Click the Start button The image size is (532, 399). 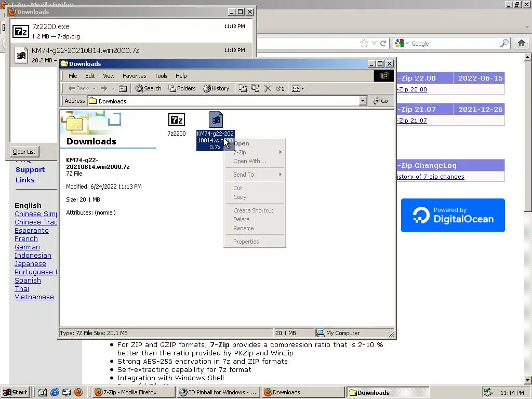click(x=15, y=392)
